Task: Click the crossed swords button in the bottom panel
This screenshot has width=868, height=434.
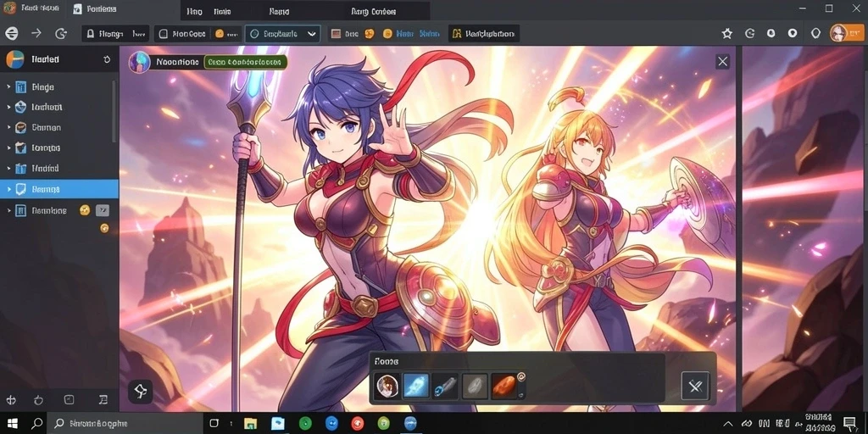Action: [x=695, y=386]
